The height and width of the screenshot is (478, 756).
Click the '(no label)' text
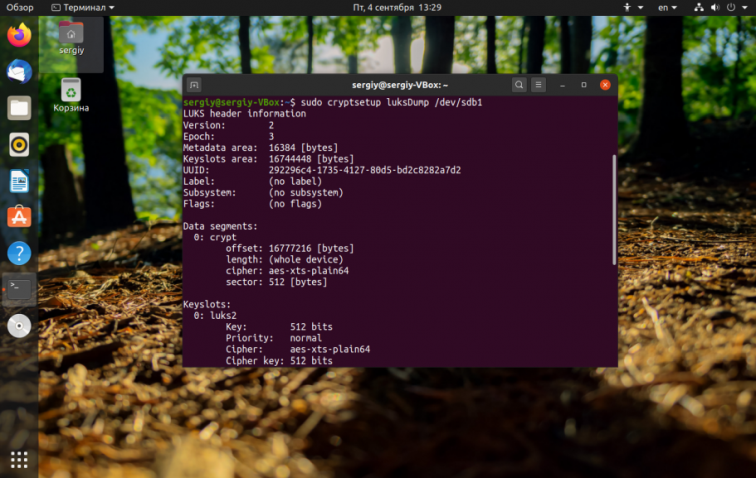click(295, 181)
